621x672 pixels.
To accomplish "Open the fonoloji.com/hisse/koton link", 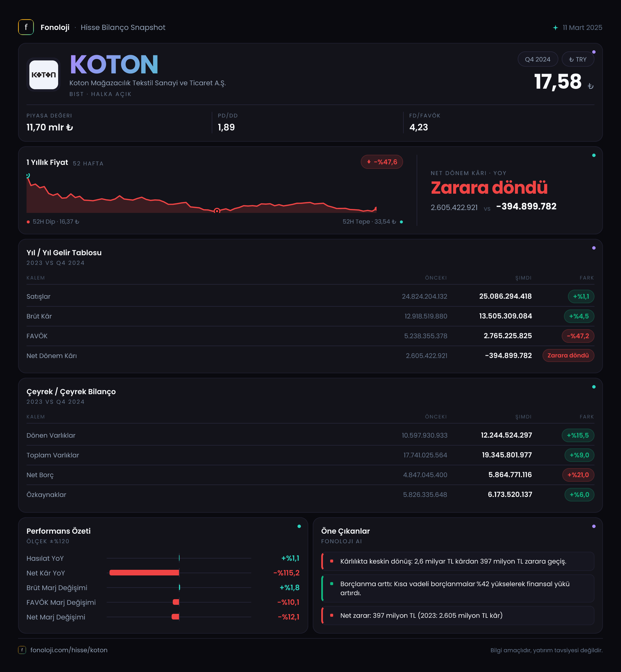I will 69,650.
